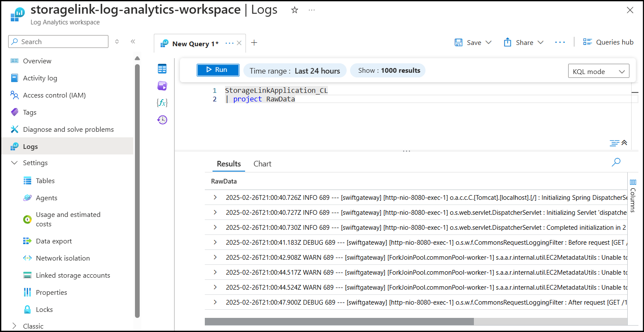This screenshot has width=644, height=332.
Task: Add a new query tab
Action: tap(254, 42)
